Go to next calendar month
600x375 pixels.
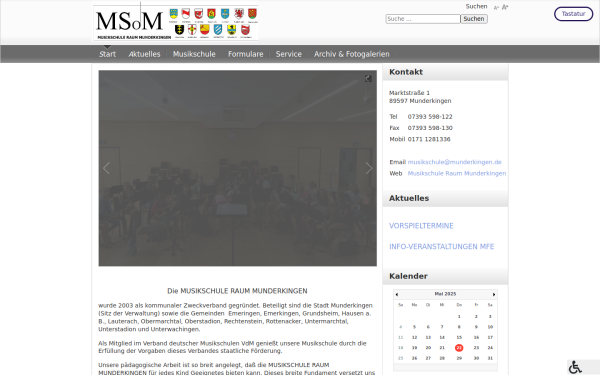pos(494,294)
